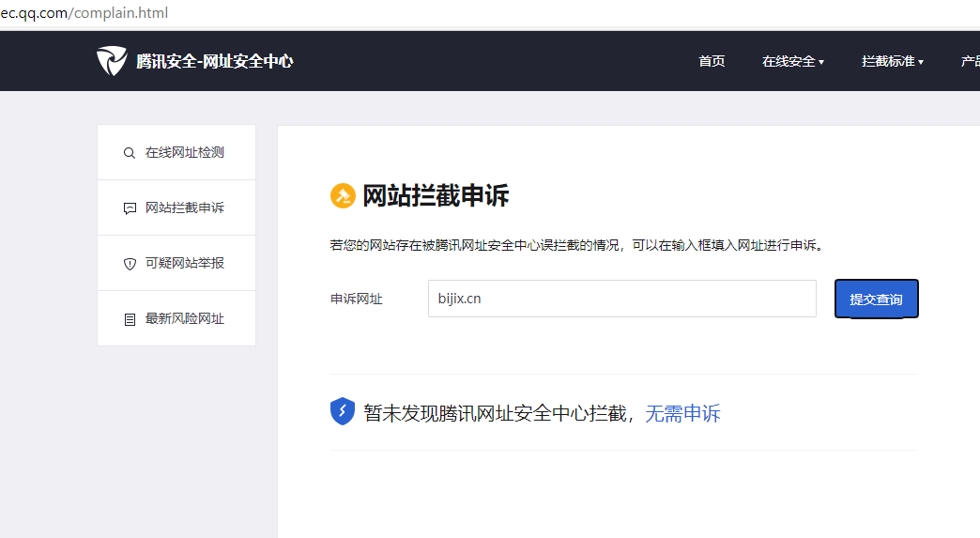Viewport: 980px width, 538px height.
Task: Expand the 在线安全 dropdown menu
Action: tap(793, 61)
